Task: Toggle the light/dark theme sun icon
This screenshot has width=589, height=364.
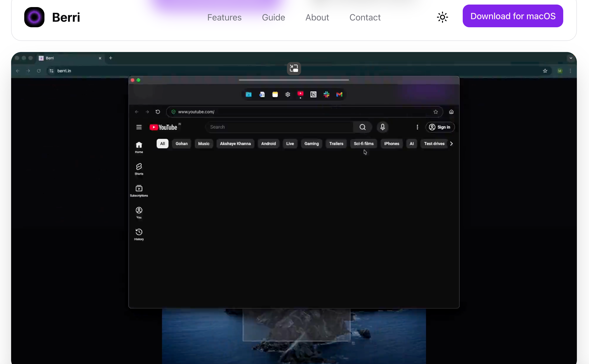Action: click(442, 17)
